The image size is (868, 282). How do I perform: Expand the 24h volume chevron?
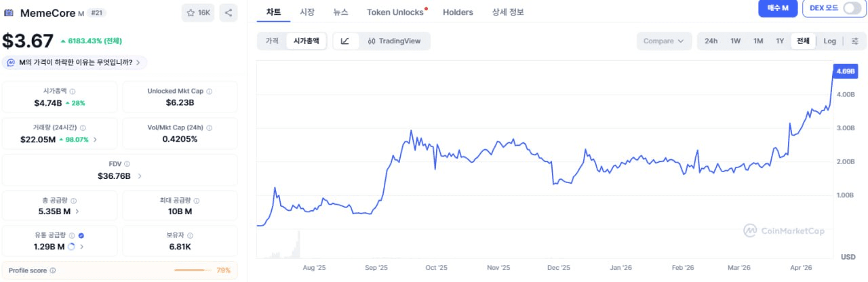95,140
